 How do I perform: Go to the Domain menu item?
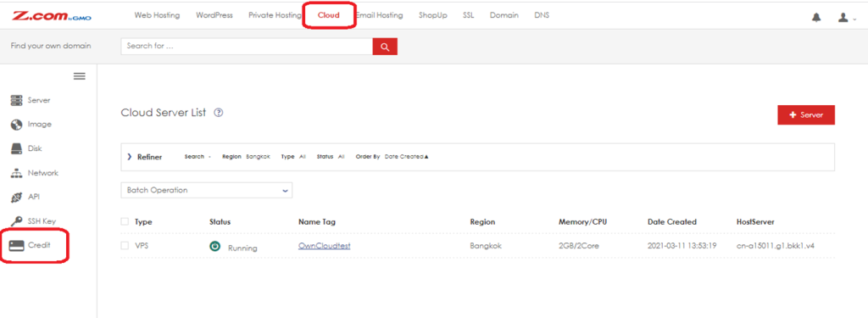[x=504, y=15]
